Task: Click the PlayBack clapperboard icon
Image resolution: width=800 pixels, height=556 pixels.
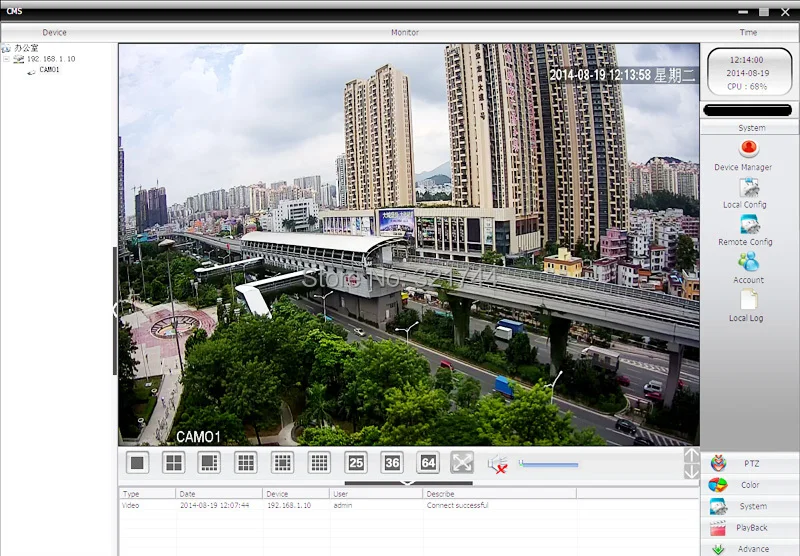Action: tap(718, 528)
